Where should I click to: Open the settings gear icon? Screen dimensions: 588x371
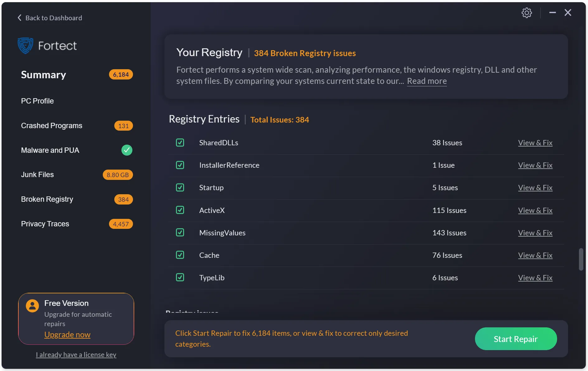[527, 12]
